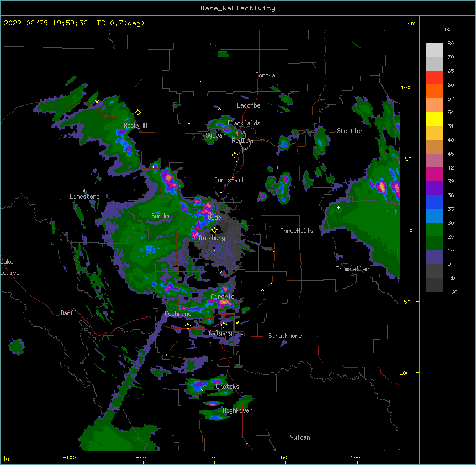Click the Innisfail label
Viewport: 476px width, 465px height.
pyautogui.click(x=229, y=180)
